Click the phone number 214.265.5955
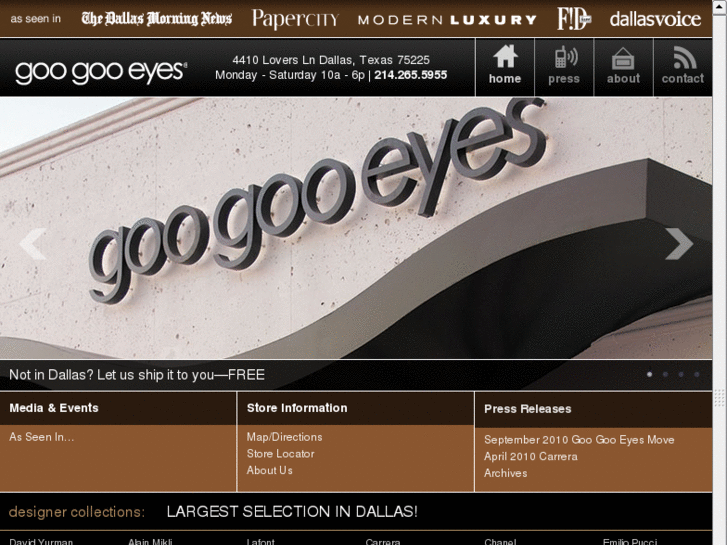Viewport: 727px width, 545px height. [411, 75]
